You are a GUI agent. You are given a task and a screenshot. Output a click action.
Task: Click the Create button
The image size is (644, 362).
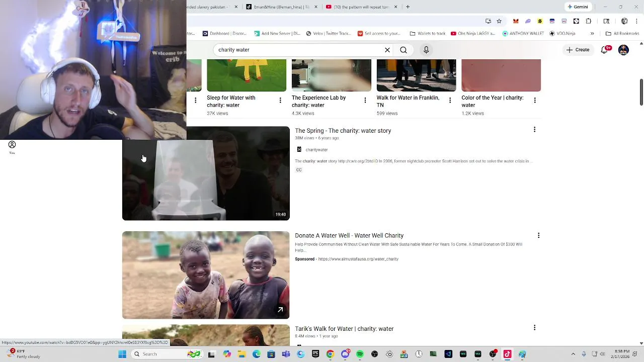pos(578,50)
